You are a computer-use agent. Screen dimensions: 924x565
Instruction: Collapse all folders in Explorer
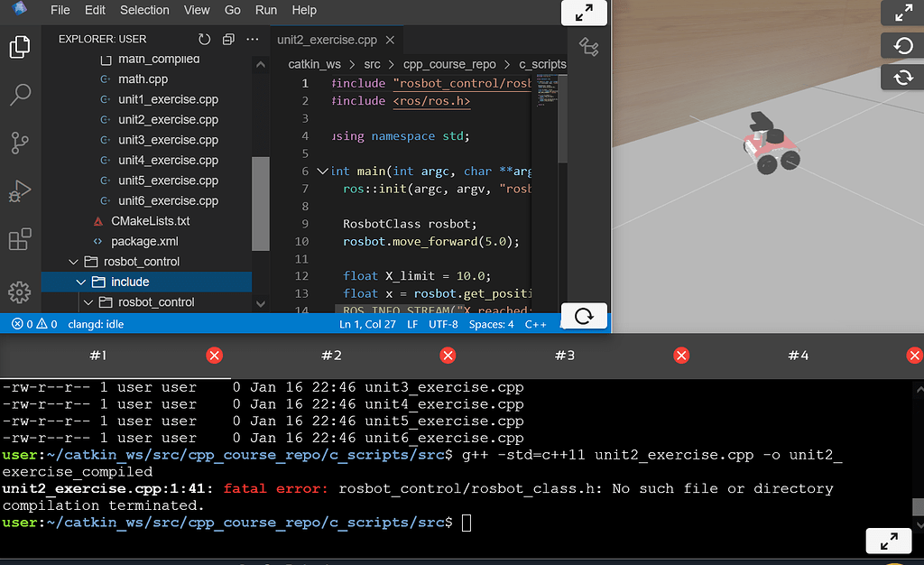tap(228, 39)
